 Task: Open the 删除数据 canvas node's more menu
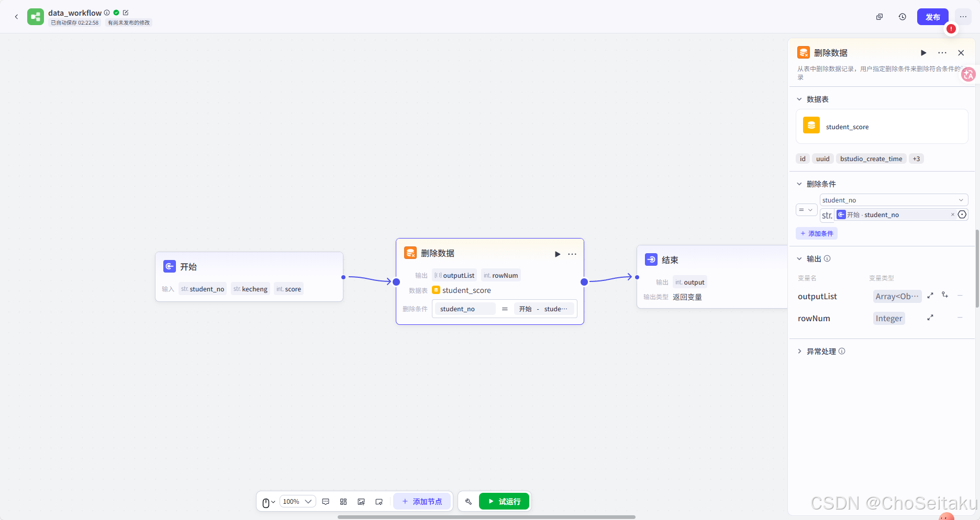click(x=572, y=254)
